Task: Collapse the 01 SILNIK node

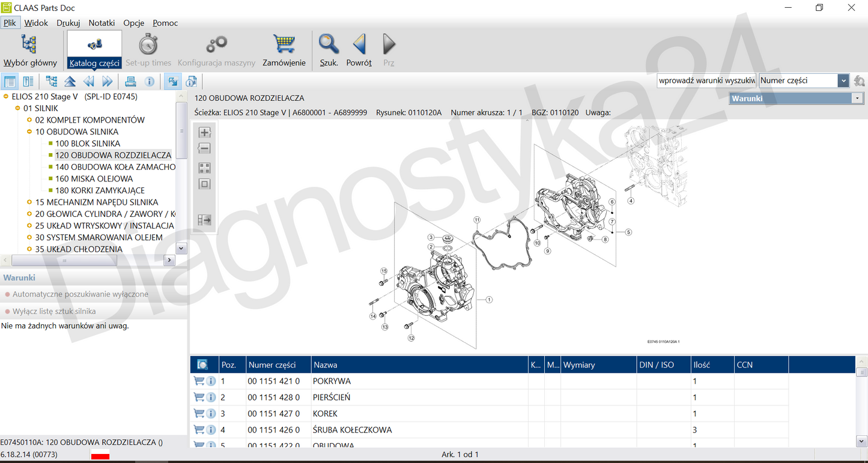Action: pos(18,108)
